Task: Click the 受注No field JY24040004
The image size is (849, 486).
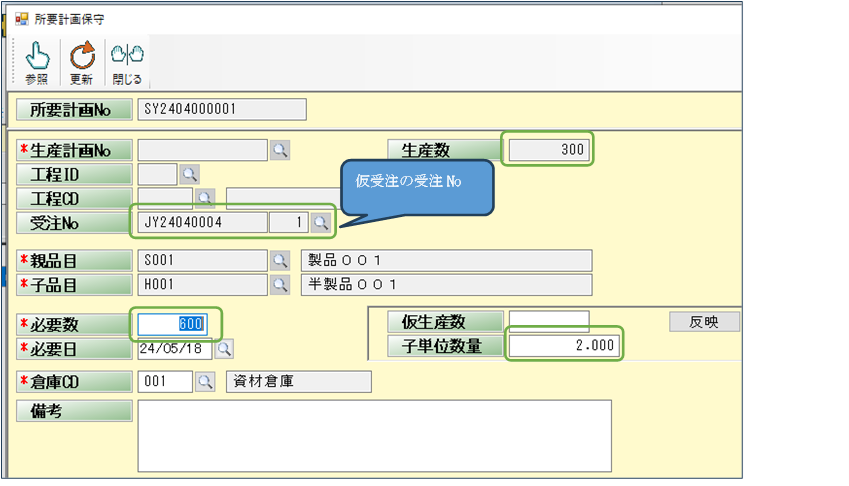Action: click(202, 222)
